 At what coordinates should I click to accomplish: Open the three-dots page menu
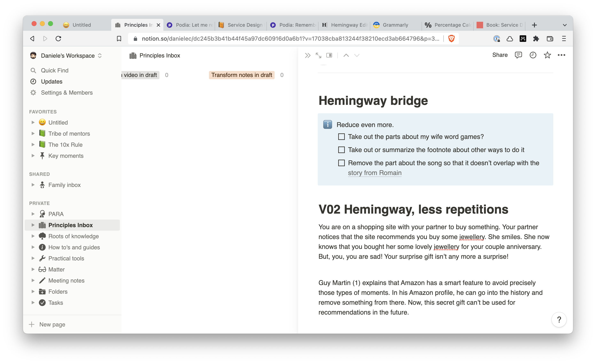561,55
